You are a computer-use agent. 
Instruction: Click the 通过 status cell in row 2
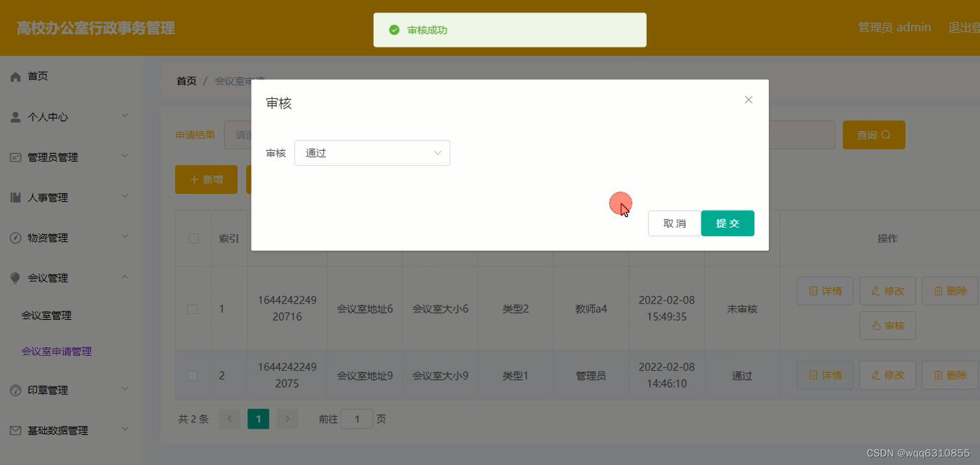(x=742, y=376)
